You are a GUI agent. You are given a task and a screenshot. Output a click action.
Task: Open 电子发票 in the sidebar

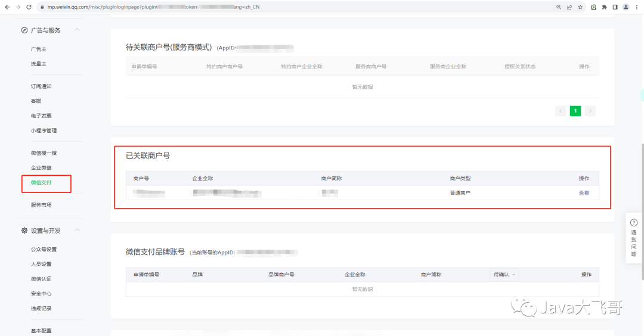pos(41,116)
